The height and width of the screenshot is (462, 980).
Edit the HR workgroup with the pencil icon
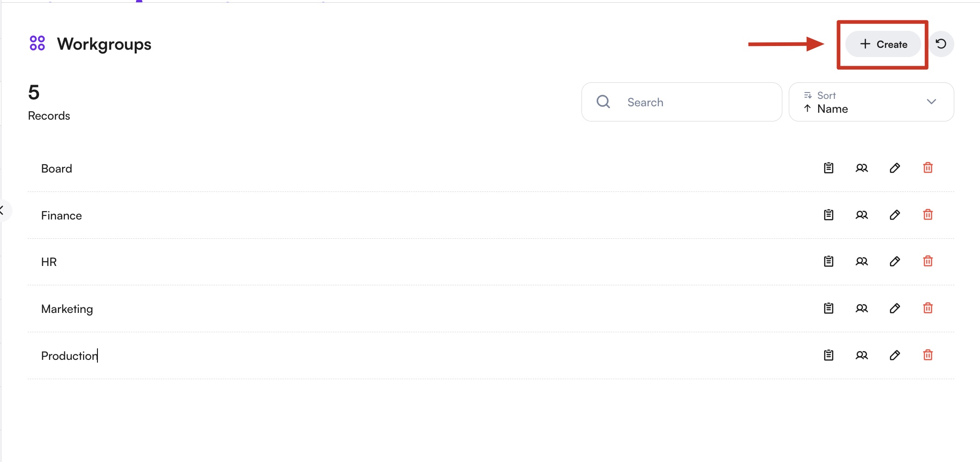click(895, 261)
